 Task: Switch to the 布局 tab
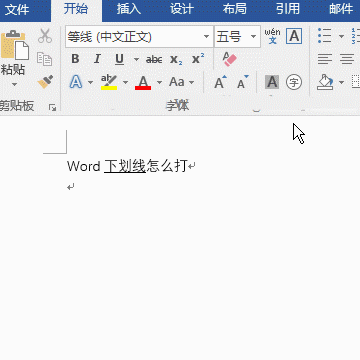[235, 9]
